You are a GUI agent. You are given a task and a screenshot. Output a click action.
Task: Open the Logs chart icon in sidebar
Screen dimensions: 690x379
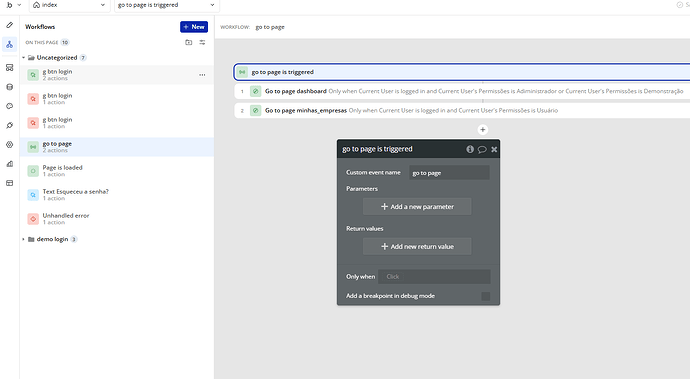coord(9,164)
